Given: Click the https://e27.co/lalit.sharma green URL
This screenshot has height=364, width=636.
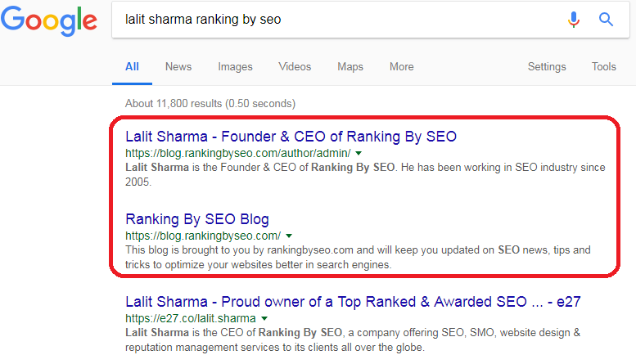Looking at the screenshot, I should coord(191,318).
